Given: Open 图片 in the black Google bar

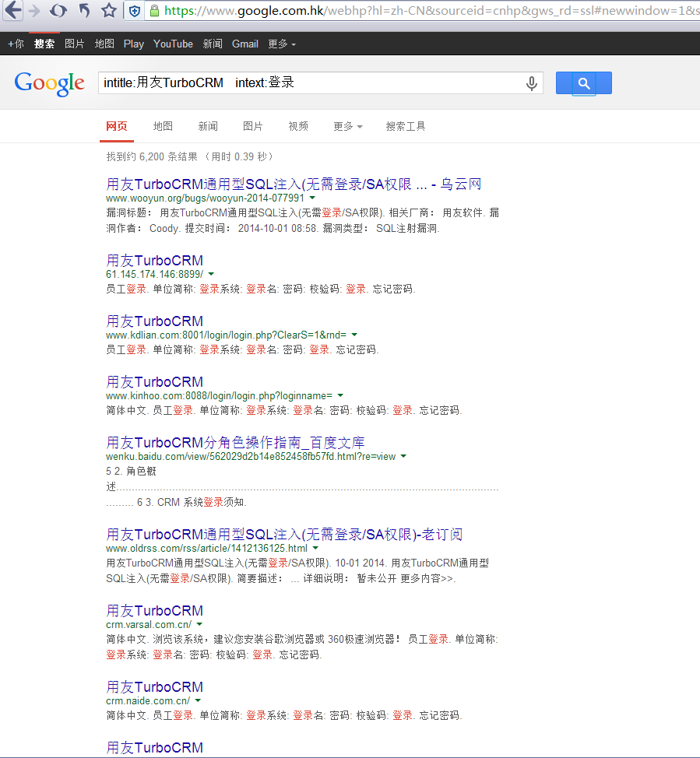Looking at the screenshot, I should click(x=75, y=44).
